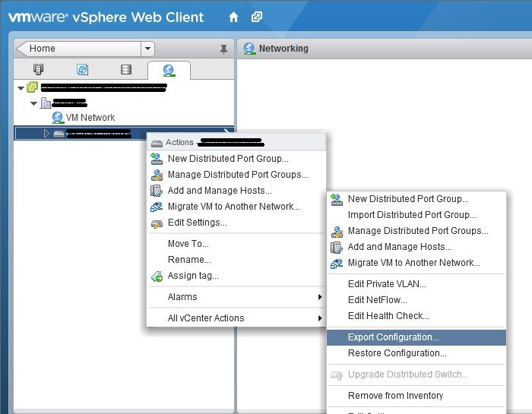Screen dimensions: 532x414
Task: Expand the selected distributed switch node
Action: click(x=46, y=134)
